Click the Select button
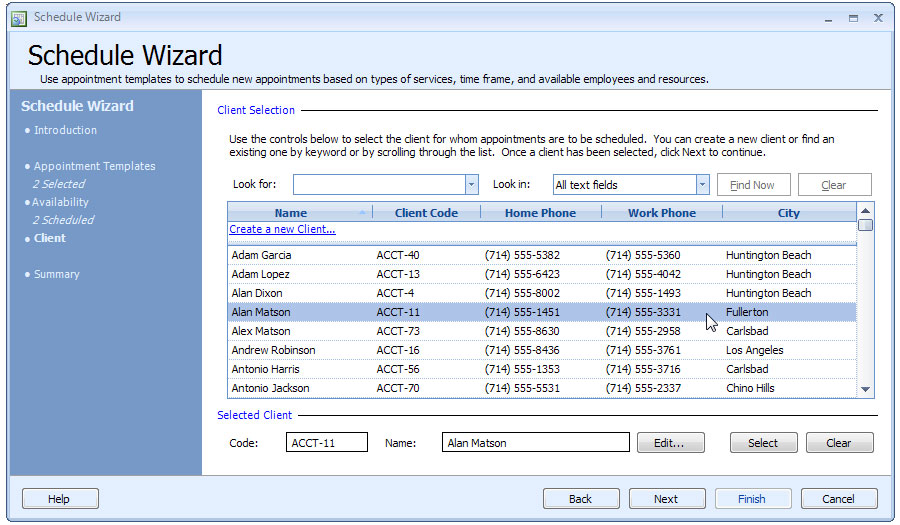Screen dimensions: 900x525 [763, 442]
